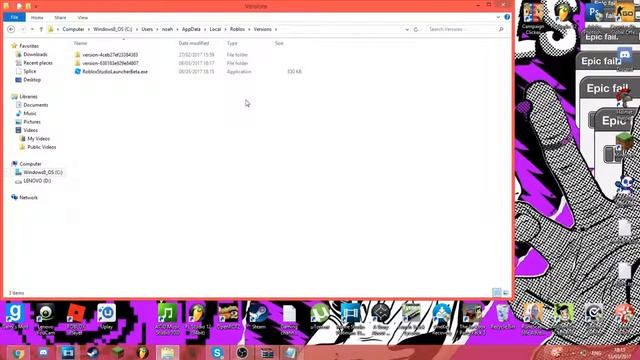This screenshot has width=640, height=360.
Task: Click the AppData breadcrumb in address bar
Action: point(191,29)
